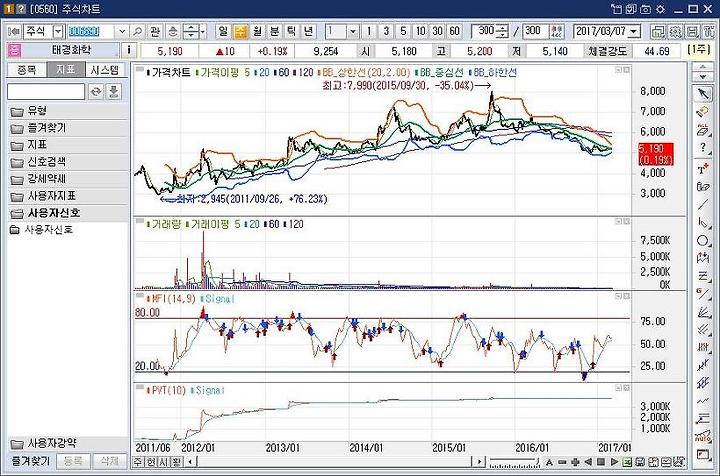
Task: Select weekly (주) chart period
Action: (240, 32)
